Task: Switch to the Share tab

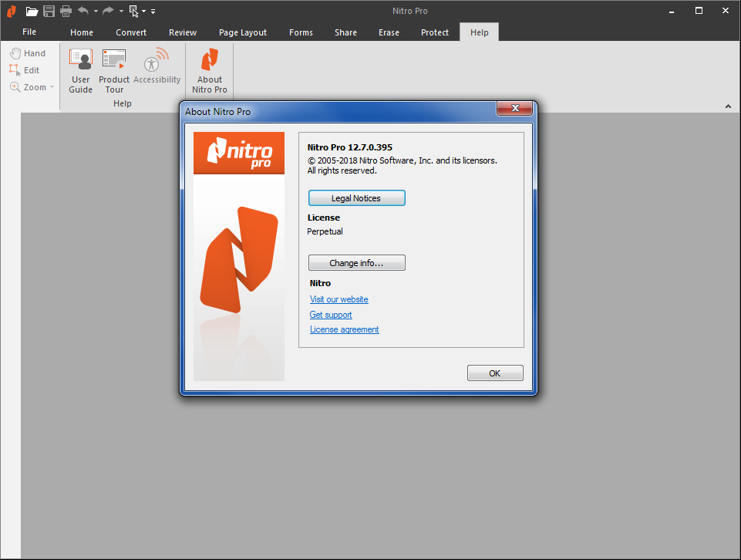Action: (x=345, y=32)
